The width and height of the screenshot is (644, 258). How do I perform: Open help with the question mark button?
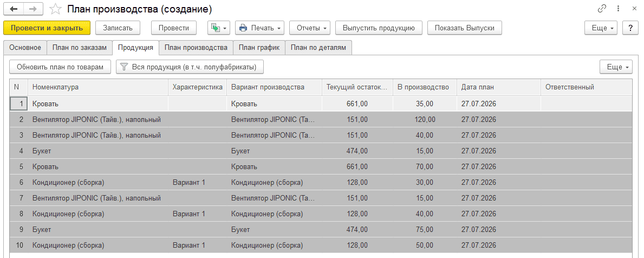(x=630, y=28)
